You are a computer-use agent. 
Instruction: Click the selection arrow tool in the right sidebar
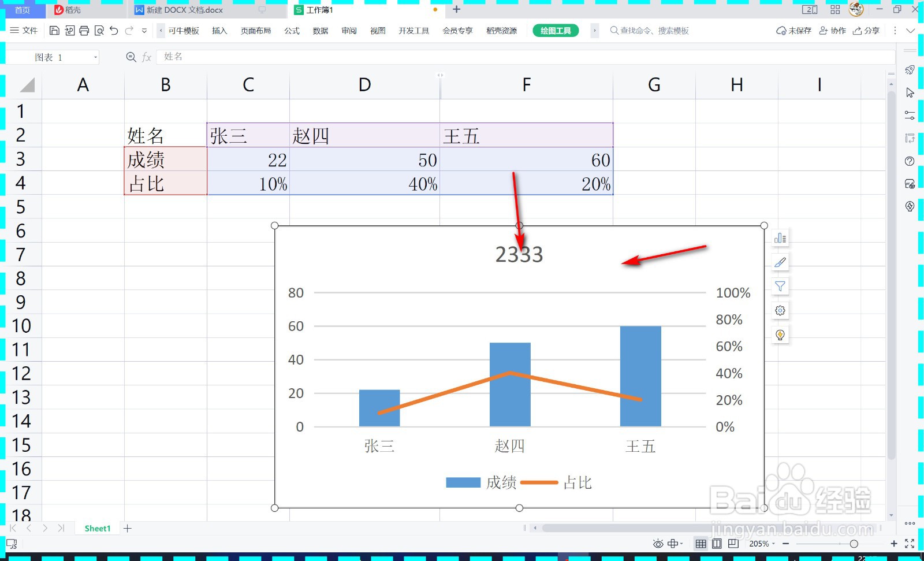pos(910,93)
